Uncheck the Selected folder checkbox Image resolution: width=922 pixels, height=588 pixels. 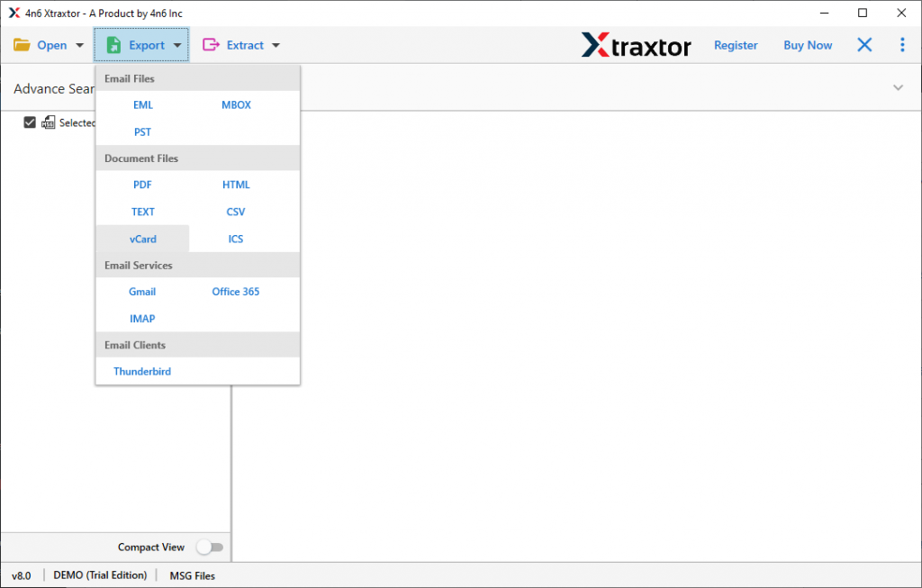point(30,122)
